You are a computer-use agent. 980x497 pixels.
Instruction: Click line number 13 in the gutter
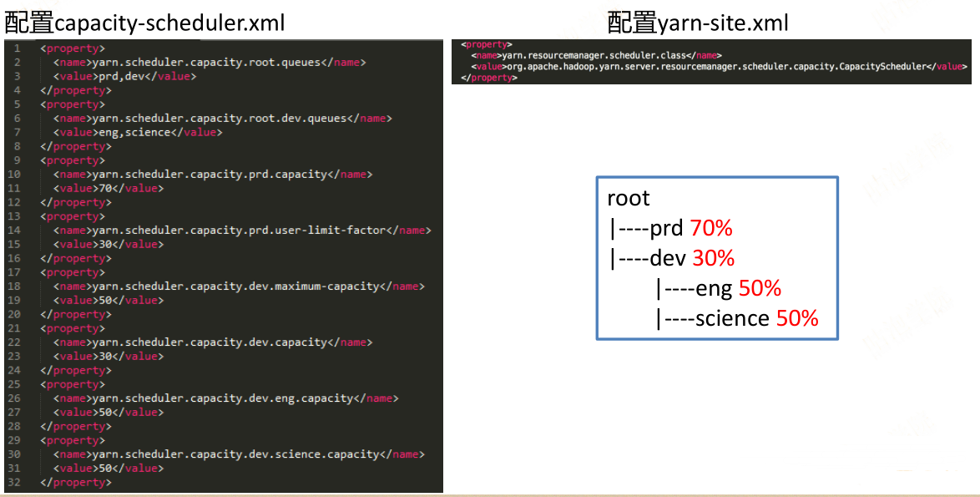point(13,216)
